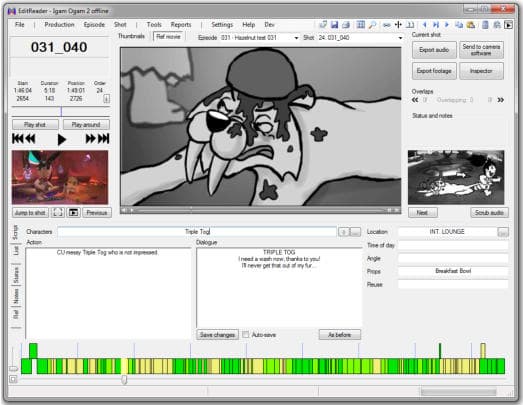Click the magnifying glass search icon
This screenshot has width=523, height=405.
[x=372, y=25]
